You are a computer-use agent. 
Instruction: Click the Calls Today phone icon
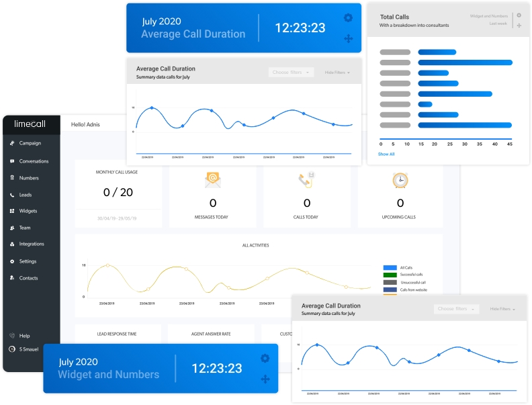point(307,180)
